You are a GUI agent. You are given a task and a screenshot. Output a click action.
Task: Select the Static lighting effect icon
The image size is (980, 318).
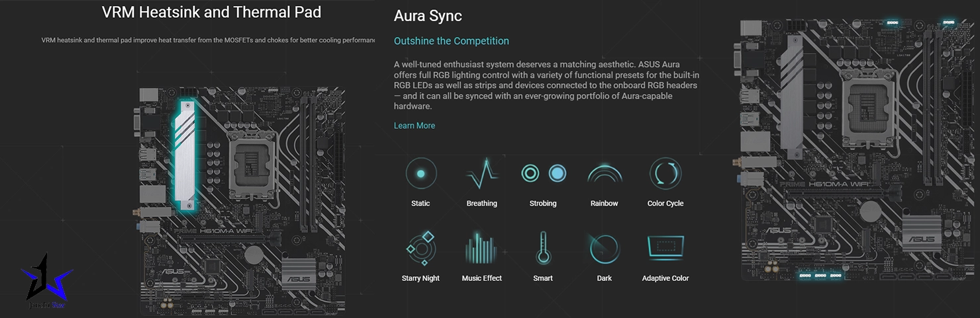tap(420, 174)
